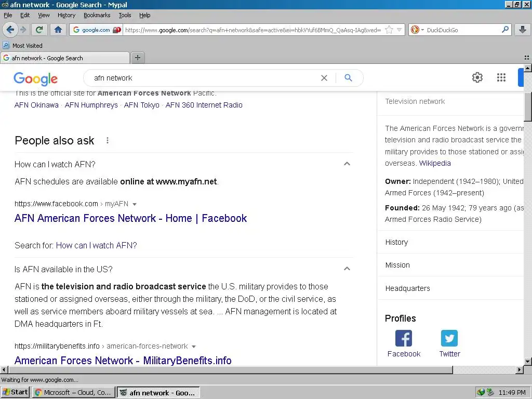This screenshot has width=532, height=399.
Task: Open the Tools menu
Action: [125, 15]
